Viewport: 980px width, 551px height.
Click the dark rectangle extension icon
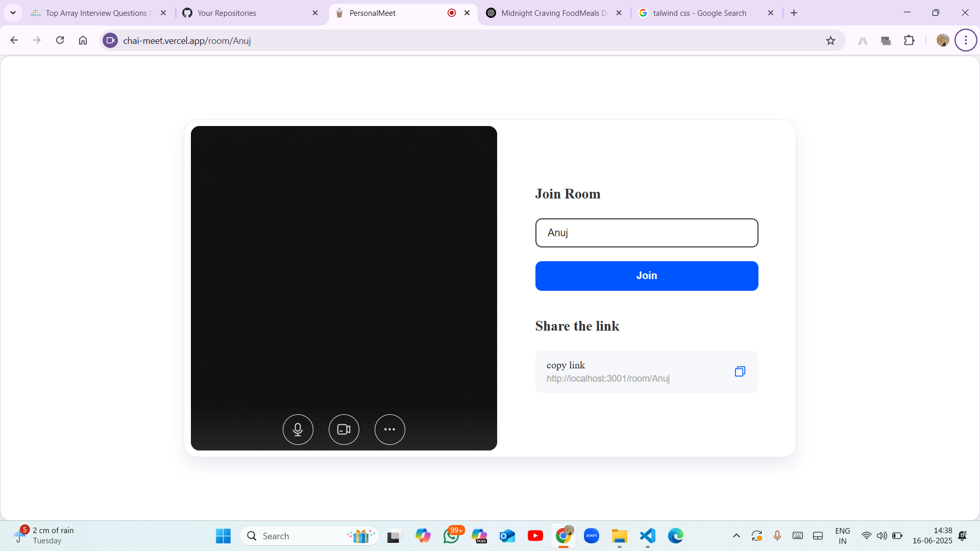point(886,41)
